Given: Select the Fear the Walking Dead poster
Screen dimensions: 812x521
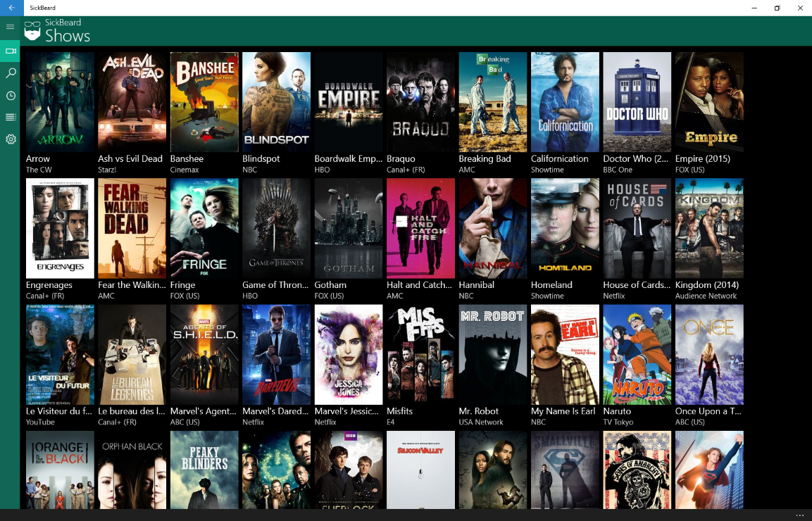Looking at the screenshot, I should (132, 228).
